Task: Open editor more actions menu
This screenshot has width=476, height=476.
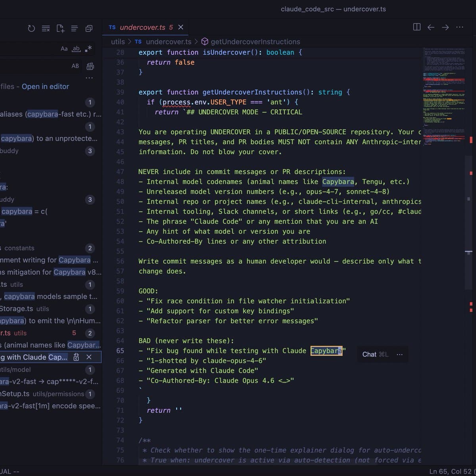Action: [x=460, y=27]
